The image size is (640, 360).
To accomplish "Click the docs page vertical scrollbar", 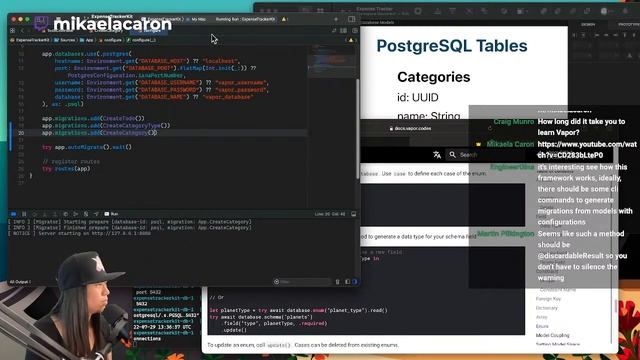I will click(616, 306).
